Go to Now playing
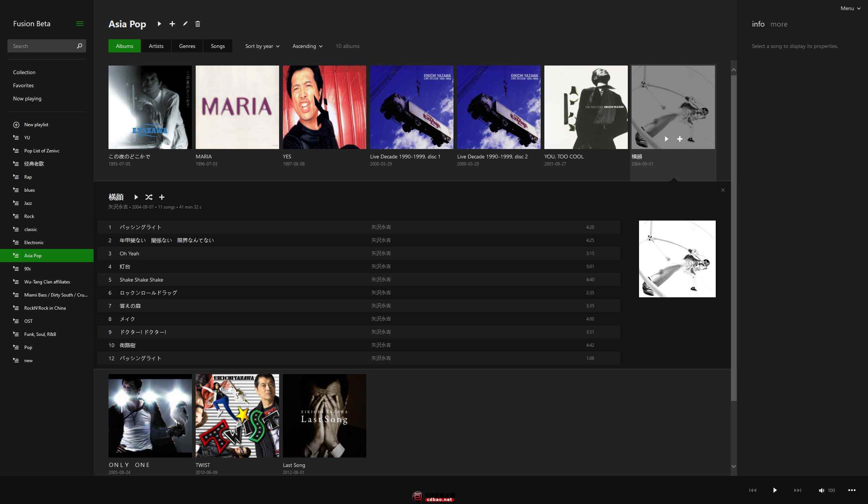This screenshot has width=868, height=504. pyautogui.click(x=27, y=98)
